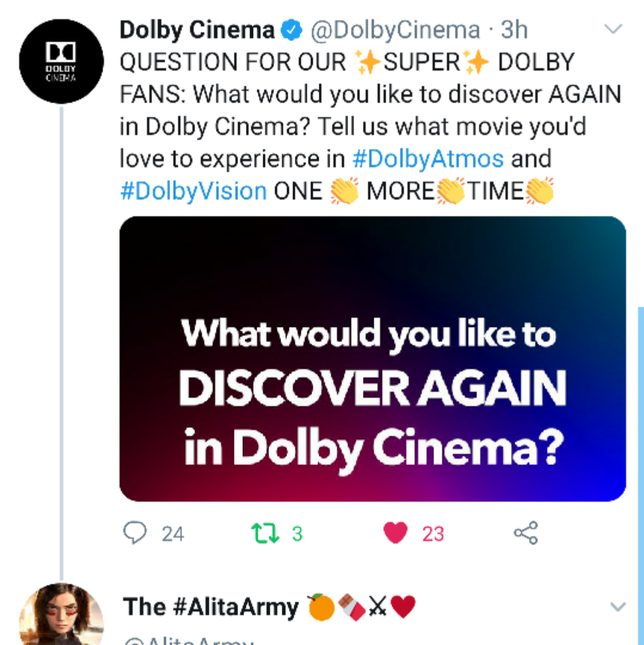Viewport: 644px width, 645px height.
Task: Open The #AlitaArmy profile picture
Action: pos(61,615)
